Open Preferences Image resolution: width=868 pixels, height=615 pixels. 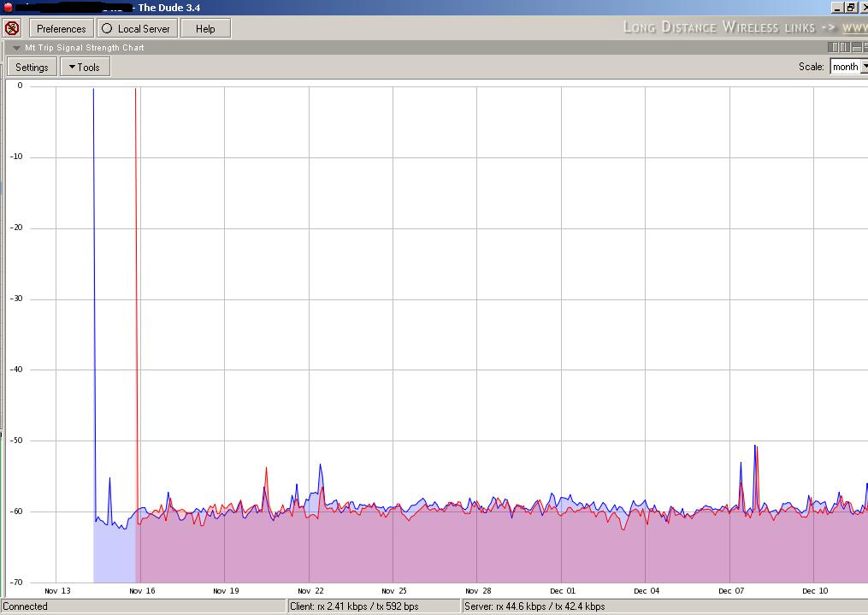(61, 29)
